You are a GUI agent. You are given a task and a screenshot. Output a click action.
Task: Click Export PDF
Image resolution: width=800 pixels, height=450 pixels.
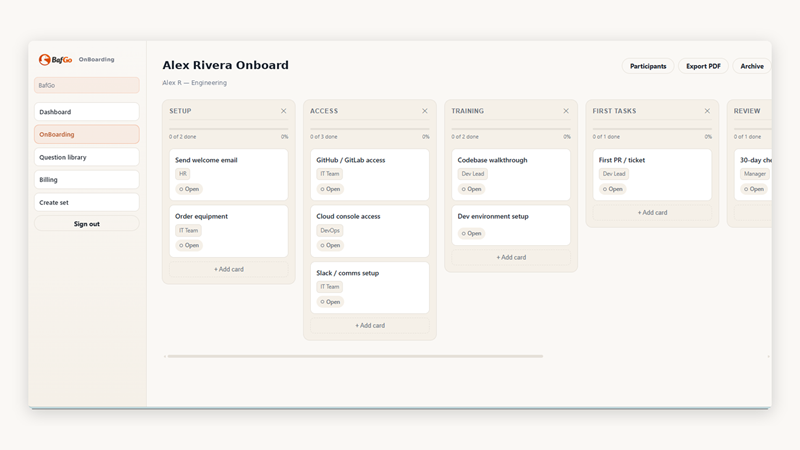(703, 66)
